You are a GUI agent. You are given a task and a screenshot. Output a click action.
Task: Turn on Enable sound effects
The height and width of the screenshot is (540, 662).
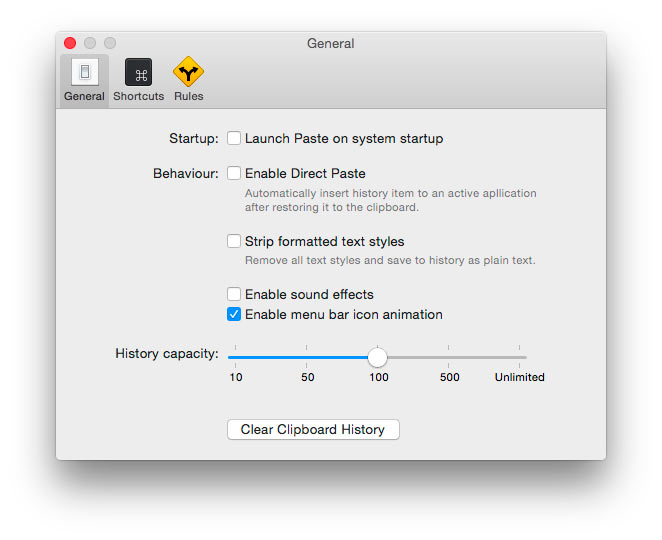coord(233,294)
